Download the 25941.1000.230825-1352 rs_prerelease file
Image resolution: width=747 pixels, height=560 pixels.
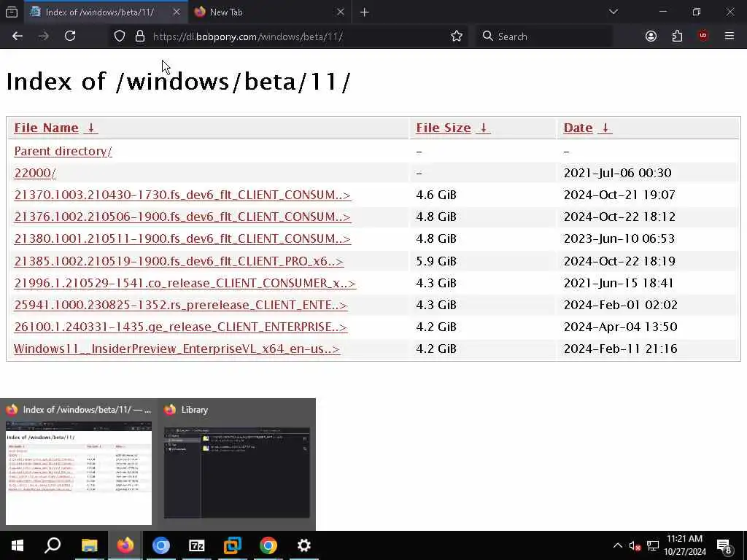pyautogui.click(x=181, y=305)
